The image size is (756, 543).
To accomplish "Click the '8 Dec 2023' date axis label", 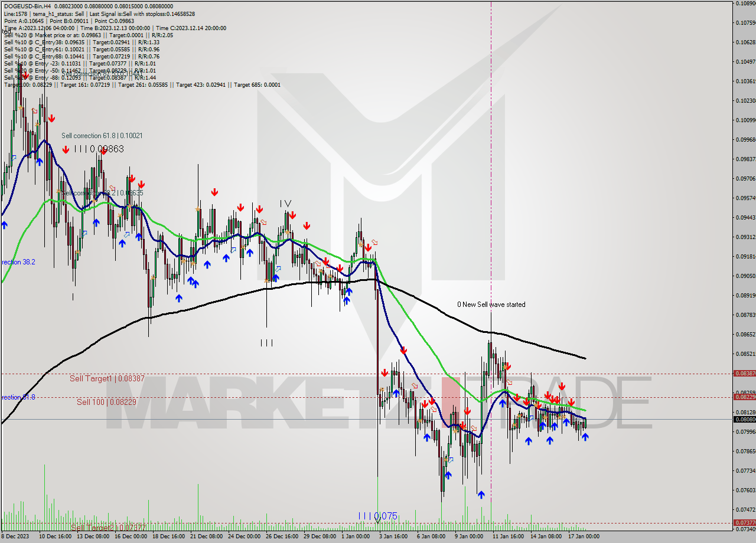I will click(15, 537).
